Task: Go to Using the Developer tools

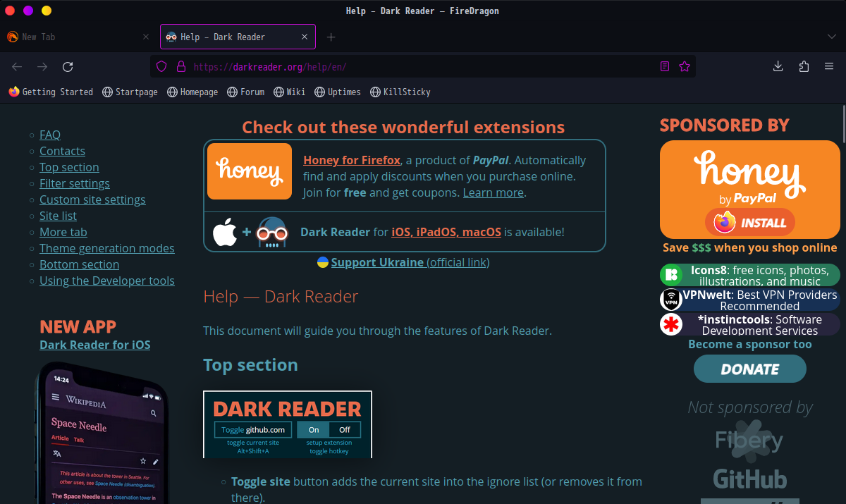Action: point(107,281)
